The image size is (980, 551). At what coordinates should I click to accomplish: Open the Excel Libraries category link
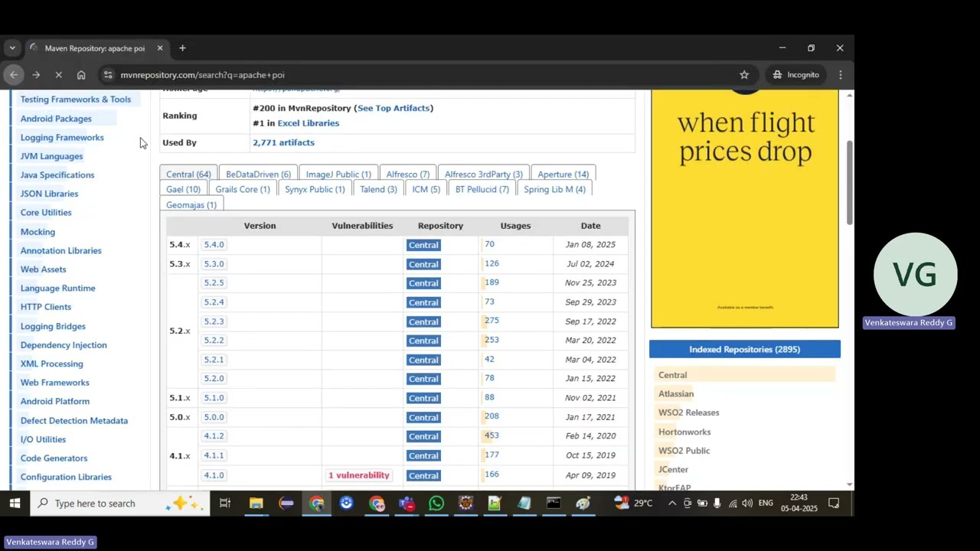308,123
